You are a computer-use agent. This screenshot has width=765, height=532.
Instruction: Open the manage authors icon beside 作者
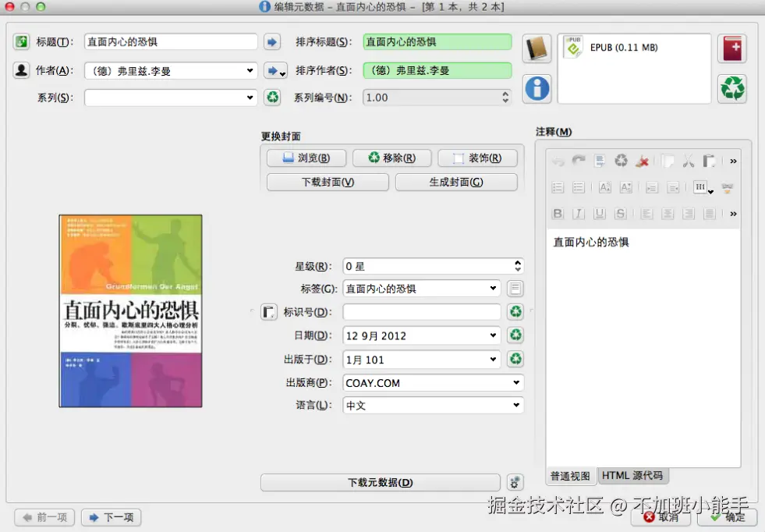[21, 70]
